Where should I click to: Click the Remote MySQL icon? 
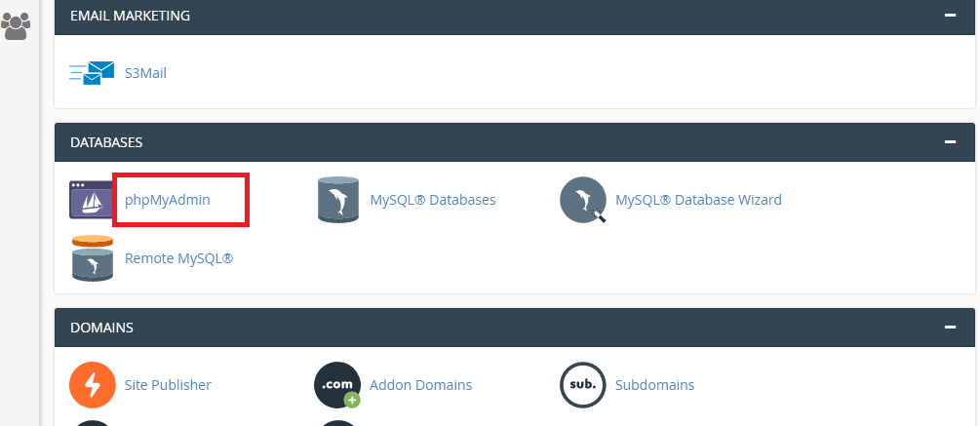(x=93, y=258)
